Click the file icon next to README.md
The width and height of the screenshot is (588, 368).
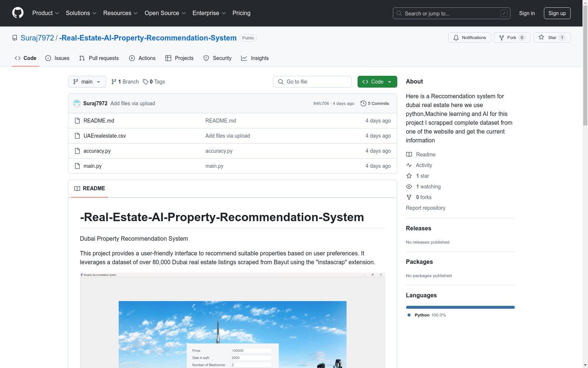pos(77,121)
